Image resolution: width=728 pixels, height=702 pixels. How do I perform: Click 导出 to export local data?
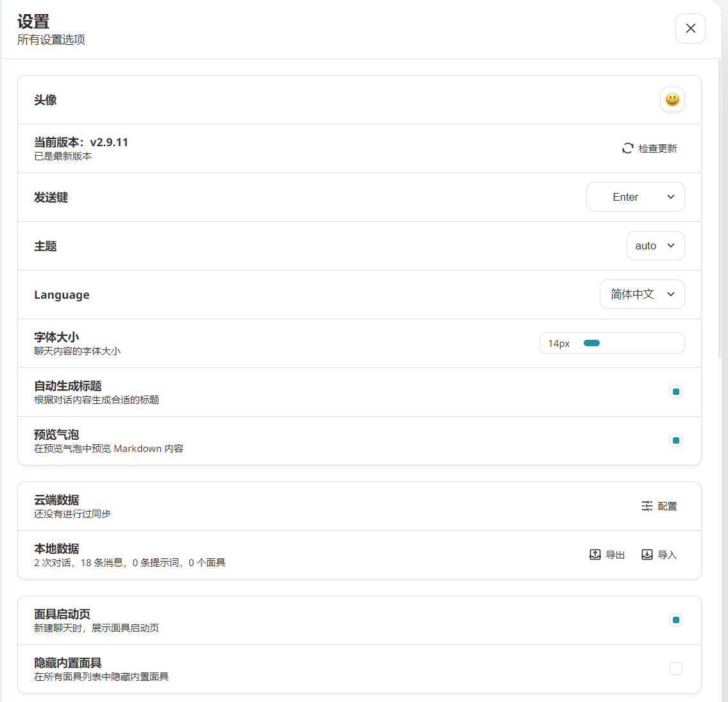tap(607, 555)
